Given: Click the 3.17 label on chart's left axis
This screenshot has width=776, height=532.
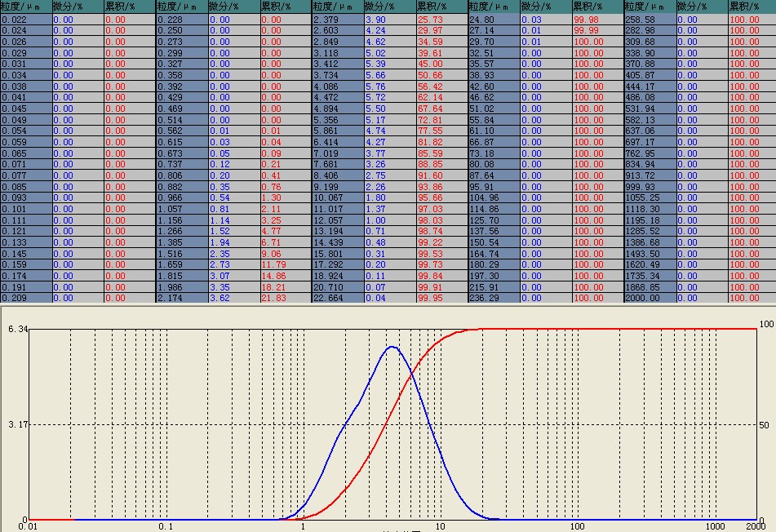Looking at the screenshot, I should pyautogui.click(x=18, y=424).
